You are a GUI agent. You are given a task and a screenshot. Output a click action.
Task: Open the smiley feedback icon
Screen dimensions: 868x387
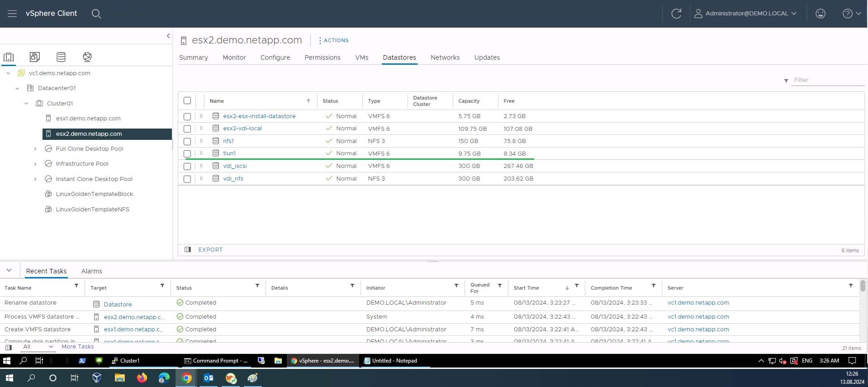820,14
